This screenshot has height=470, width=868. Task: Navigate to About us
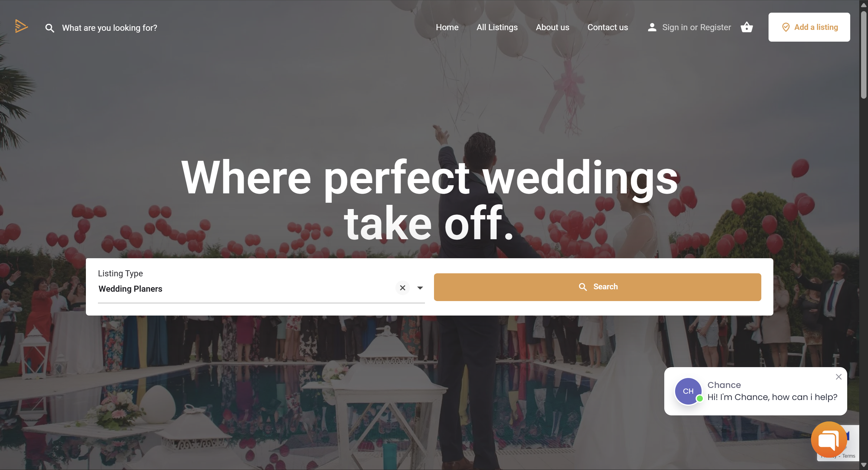point(552,27)
